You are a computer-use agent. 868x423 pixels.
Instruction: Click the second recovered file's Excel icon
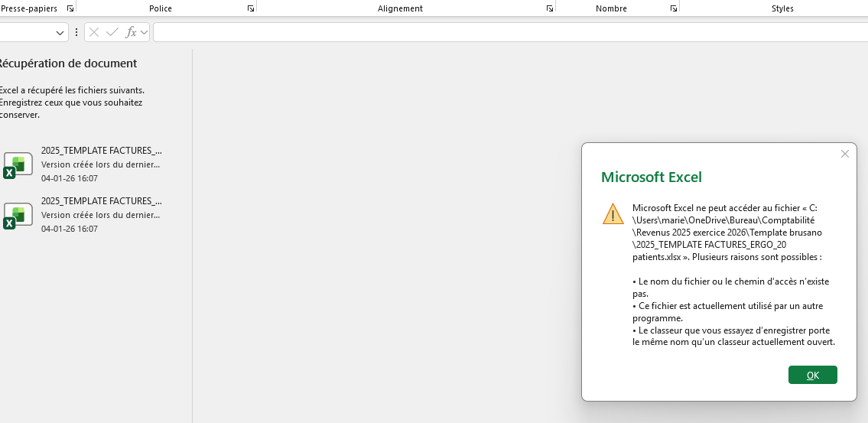point(18,216)
